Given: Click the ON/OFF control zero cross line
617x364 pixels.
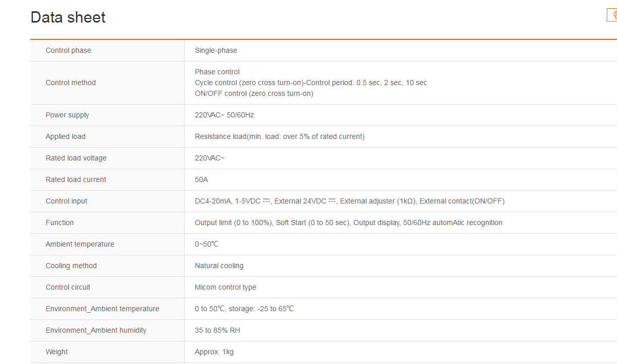Looking at the screenshot, I should pos(254,93).
